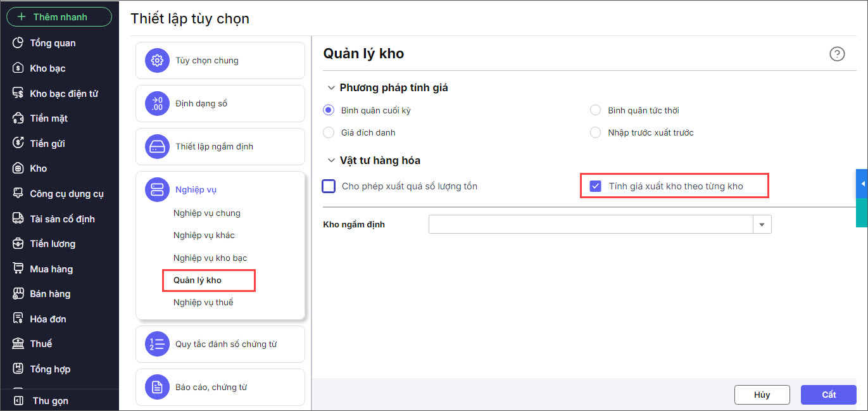Click the help question mark icon
868x411 pixels.
837,54
